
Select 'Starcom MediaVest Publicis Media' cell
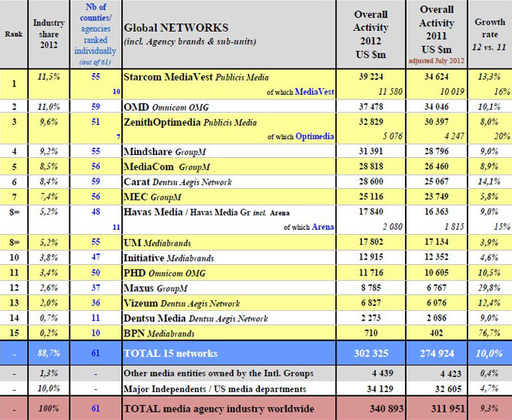pos(197,78)
